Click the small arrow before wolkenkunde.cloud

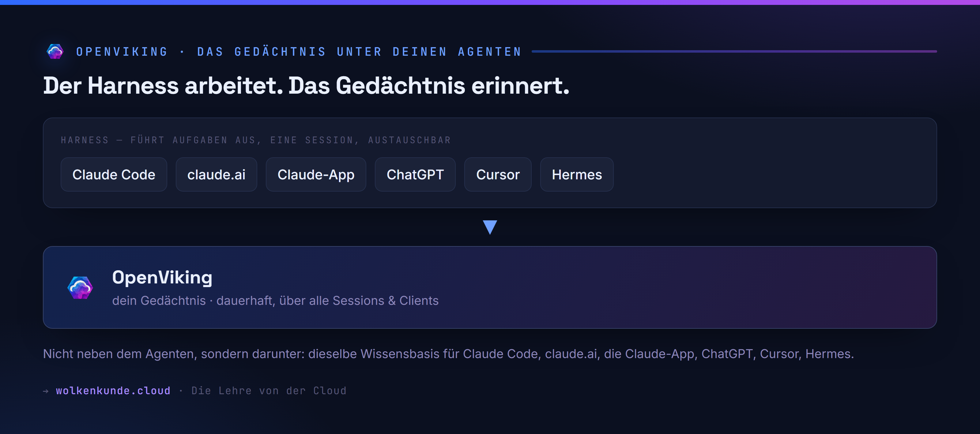46,391
